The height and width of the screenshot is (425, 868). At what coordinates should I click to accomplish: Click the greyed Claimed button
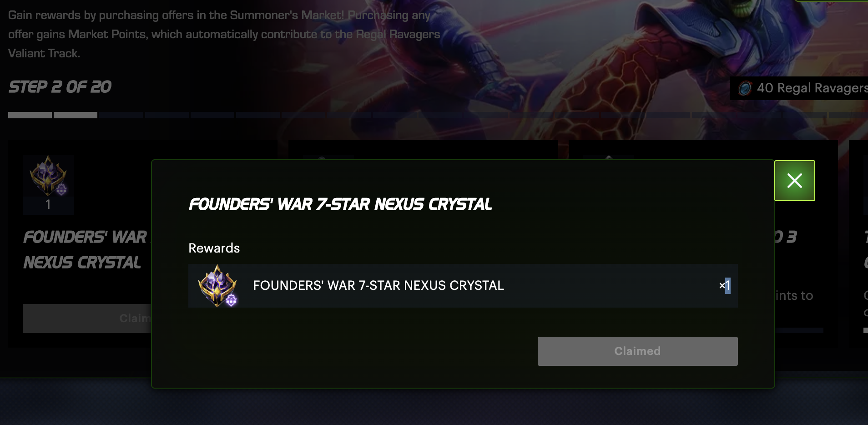pos(637,351)
